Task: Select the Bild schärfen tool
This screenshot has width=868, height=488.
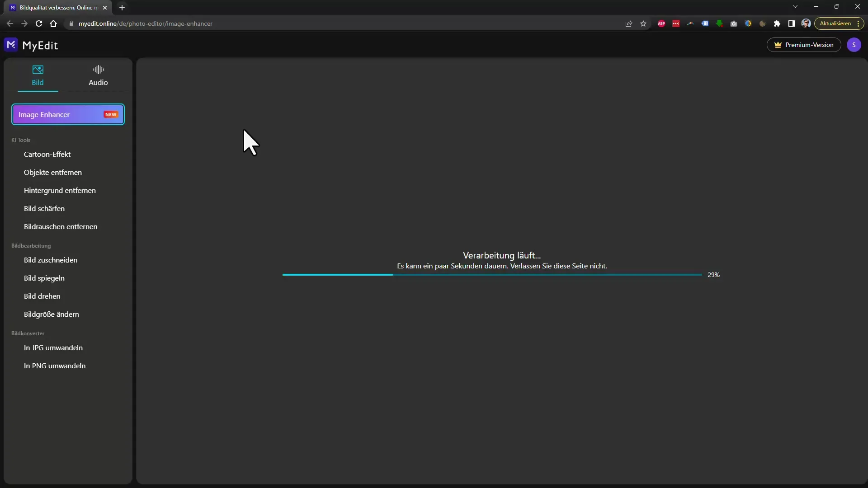Action: coord(44,208)
